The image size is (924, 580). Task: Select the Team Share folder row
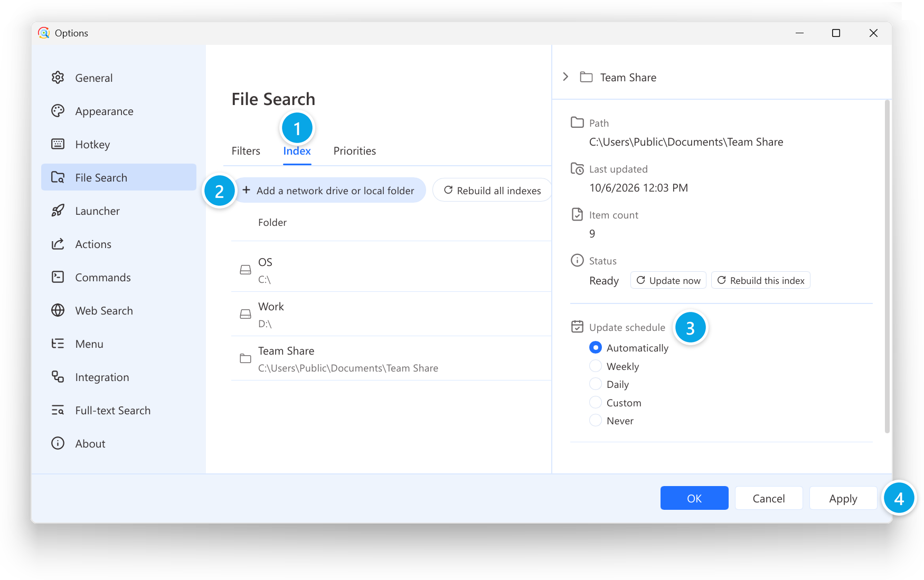[391, 359]
